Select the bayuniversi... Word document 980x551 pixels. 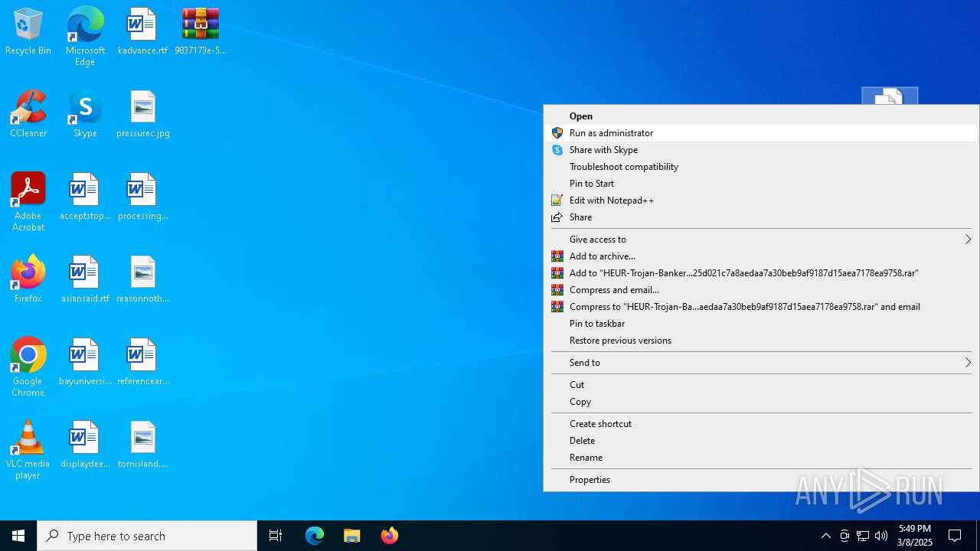tap(85, 363)
